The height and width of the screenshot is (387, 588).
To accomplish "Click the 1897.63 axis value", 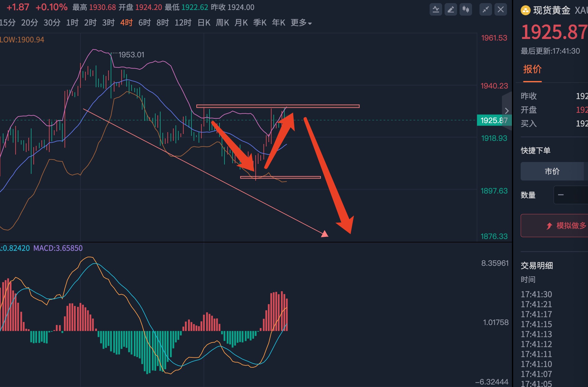I will point(494,191).
